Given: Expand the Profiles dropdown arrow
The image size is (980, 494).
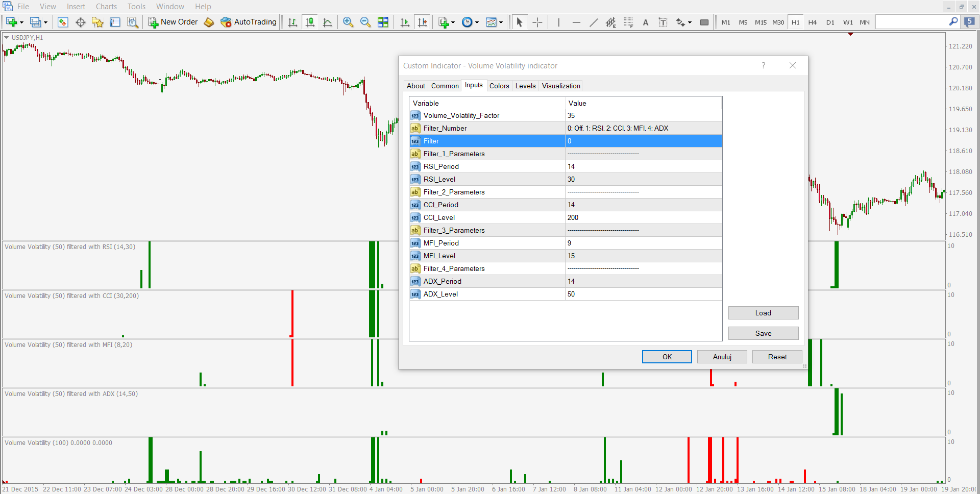Looking at the screenshot, I should point(45,22).
